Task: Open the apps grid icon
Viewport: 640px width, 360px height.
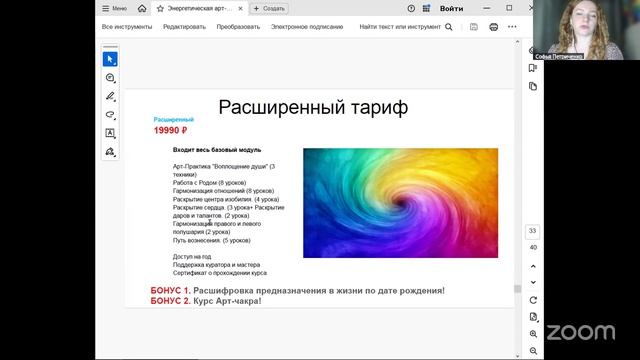Action: [426, 9]
